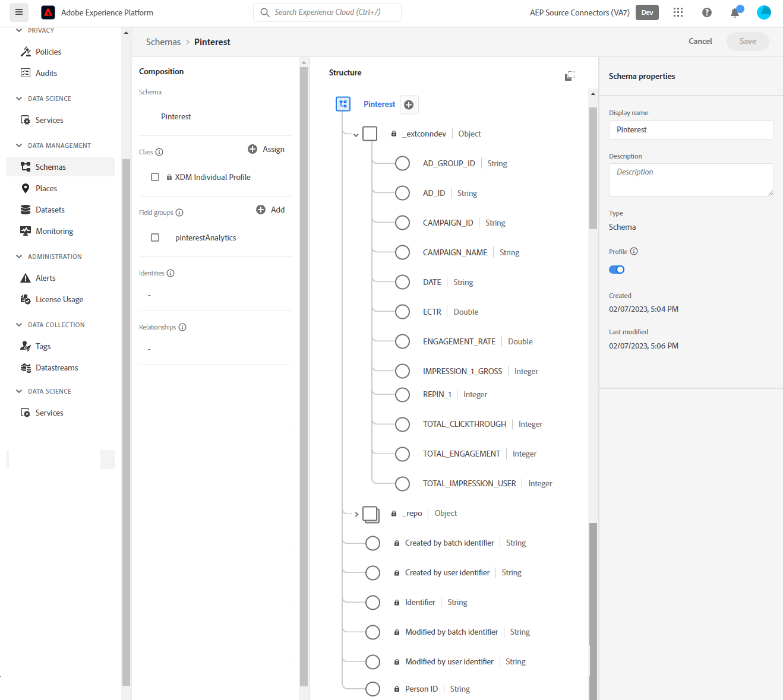Screen dimensions: 783x700
Task: Click Add field group button
Action: pyautogui.click(x=270, y=210)
